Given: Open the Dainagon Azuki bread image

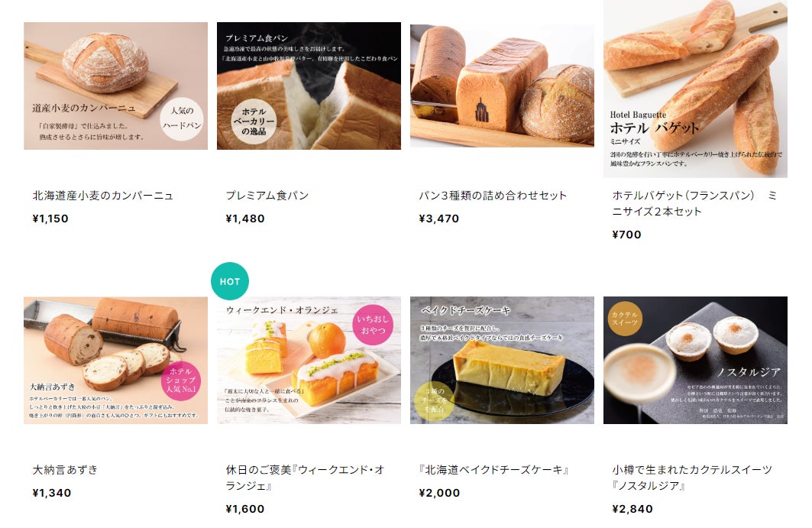Looking at the screenshot, I should (x=115, y=360).
